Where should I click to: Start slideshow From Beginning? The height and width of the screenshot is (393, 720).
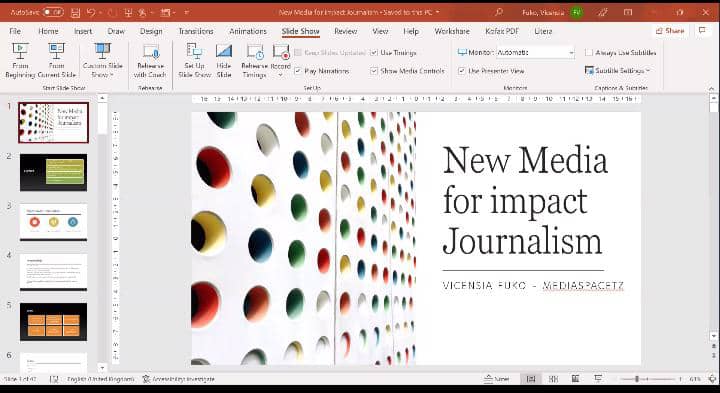click(20, 61)
